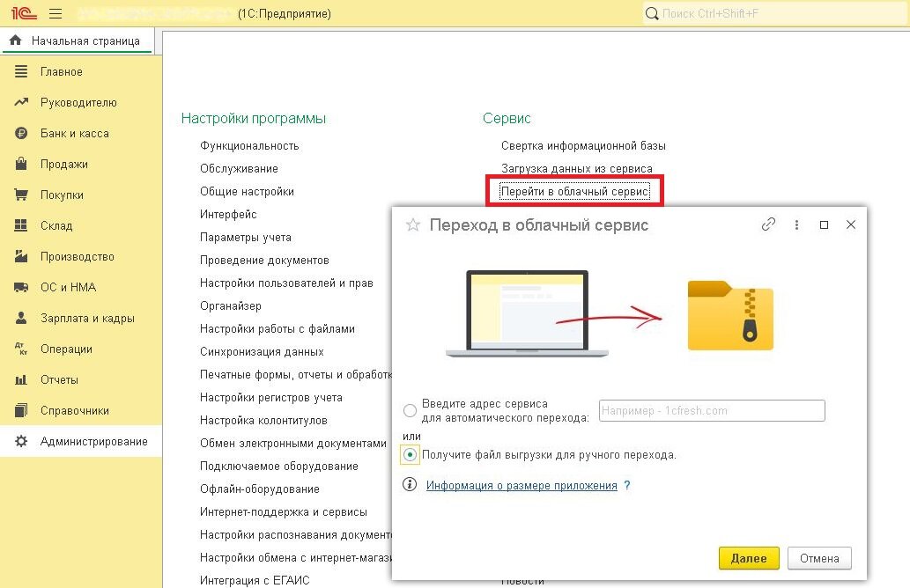Viewport: 910px width, 588px height.
Task: Click the Склад grid icon
Action: [21, 225]
